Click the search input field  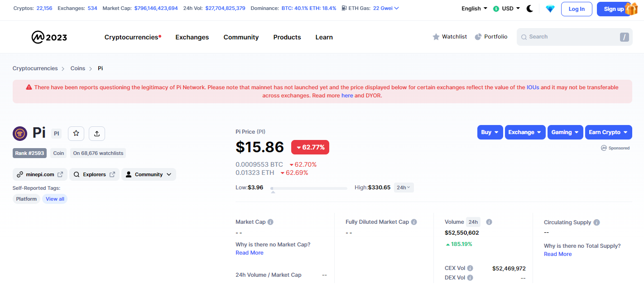[574, 37]
